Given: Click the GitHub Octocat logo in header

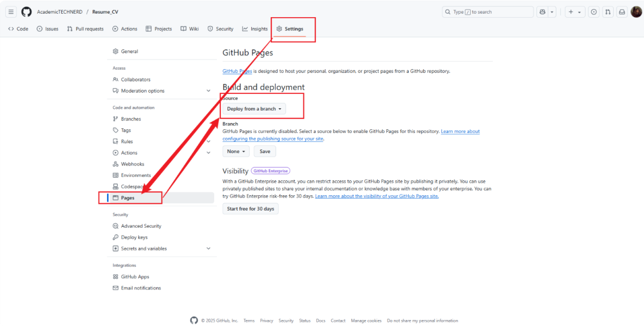Looking at the screenshot, I should click(x=26, y=12).
